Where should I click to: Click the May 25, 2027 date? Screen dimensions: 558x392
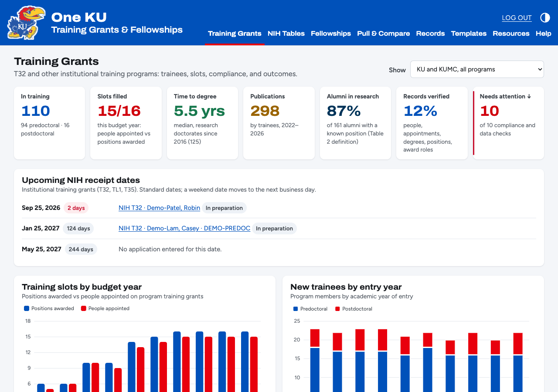(x=41, y=249)
